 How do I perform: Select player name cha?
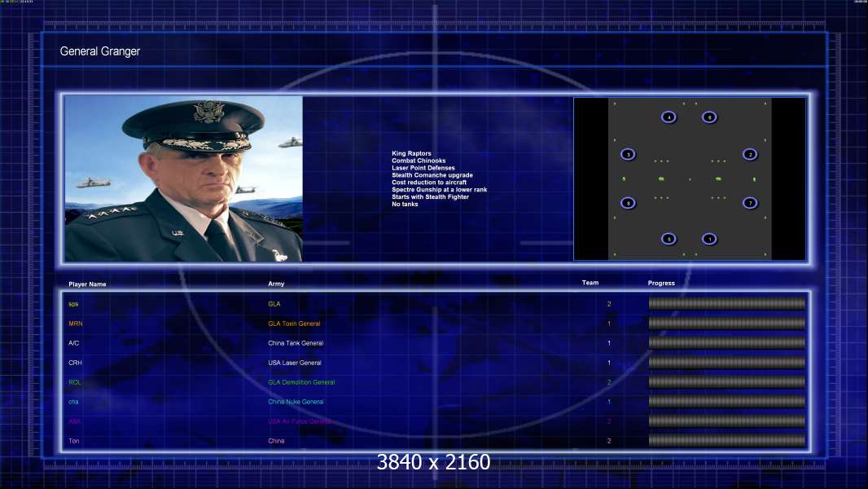click(73, 402)
